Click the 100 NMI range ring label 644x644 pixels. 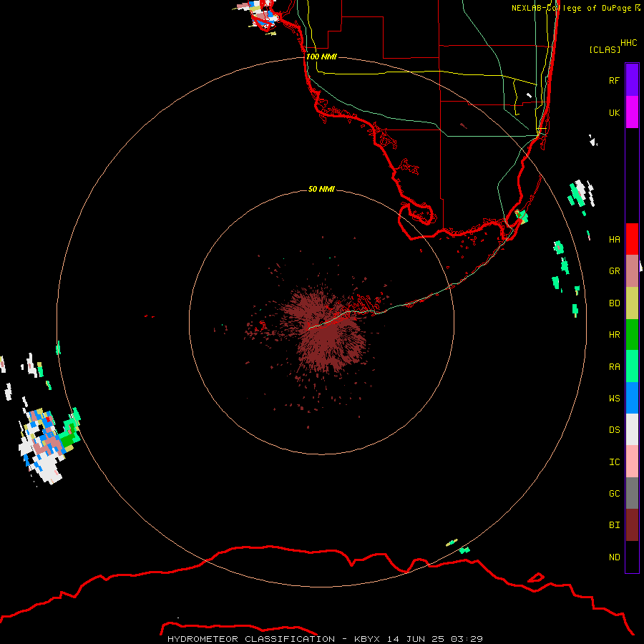[x=321, y=57]
